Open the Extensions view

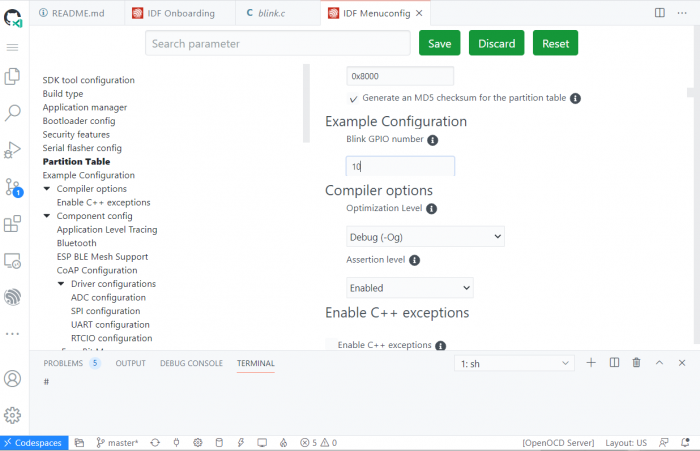[13, 224]
